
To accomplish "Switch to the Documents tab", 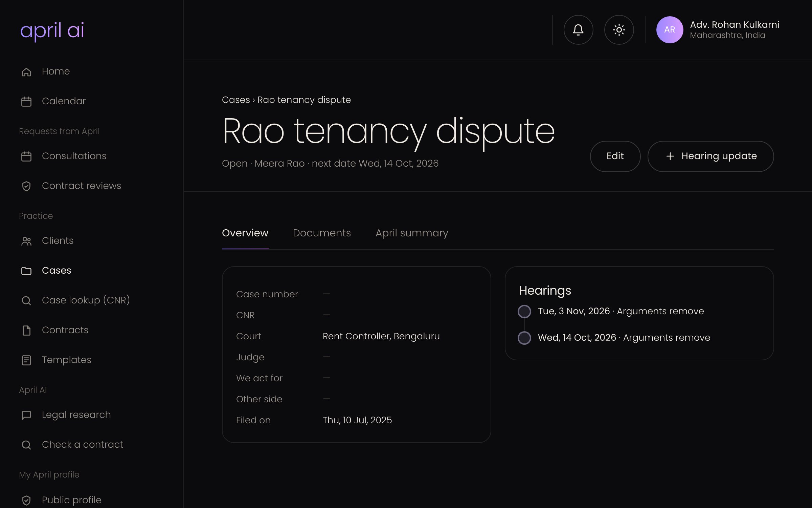I will 322,233.
